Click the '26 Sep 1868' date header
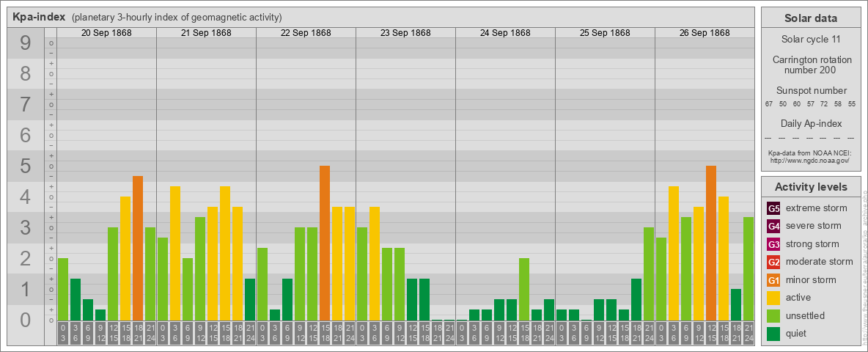 click(704, 33)
